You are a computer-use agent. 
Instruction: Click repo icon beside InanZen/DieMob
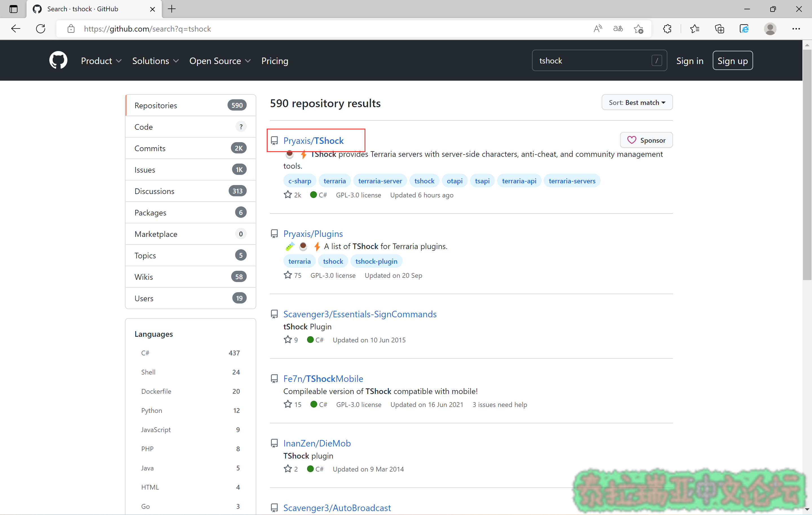275,443
